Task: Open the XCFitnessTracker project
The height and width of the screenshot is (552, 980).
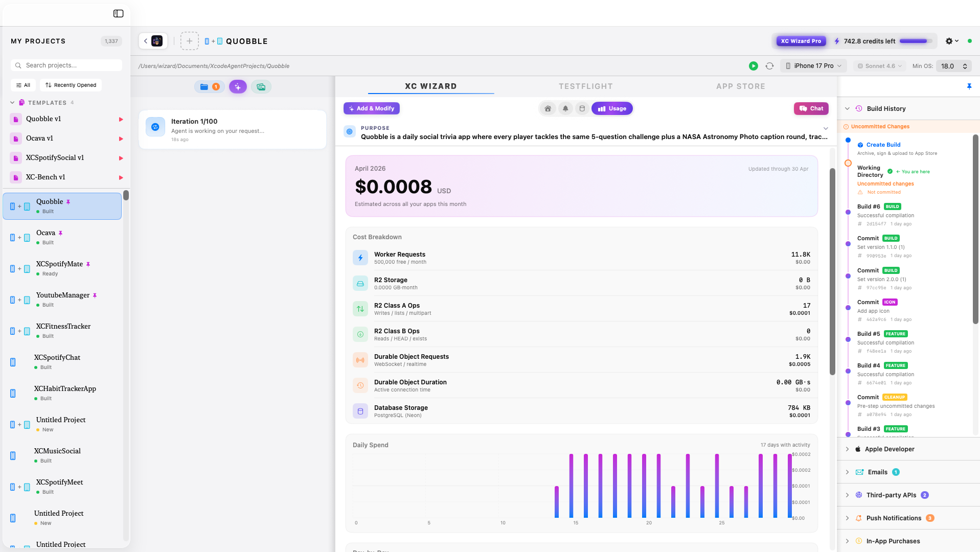Action: click(x=62, y=331)
